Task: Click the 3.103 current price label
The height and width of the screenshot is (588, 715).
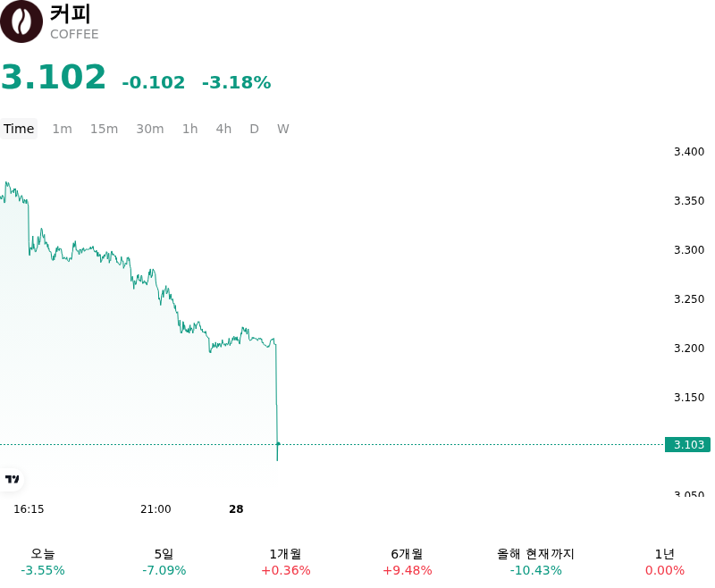Action: click(687, 444)
